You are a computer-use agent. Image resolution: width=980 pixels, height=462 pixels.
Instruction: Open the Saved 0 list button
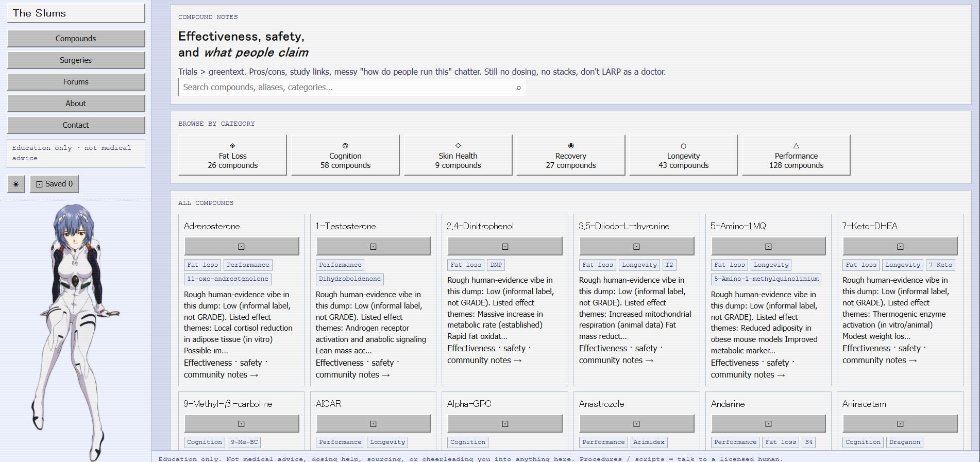pos(55,184)
